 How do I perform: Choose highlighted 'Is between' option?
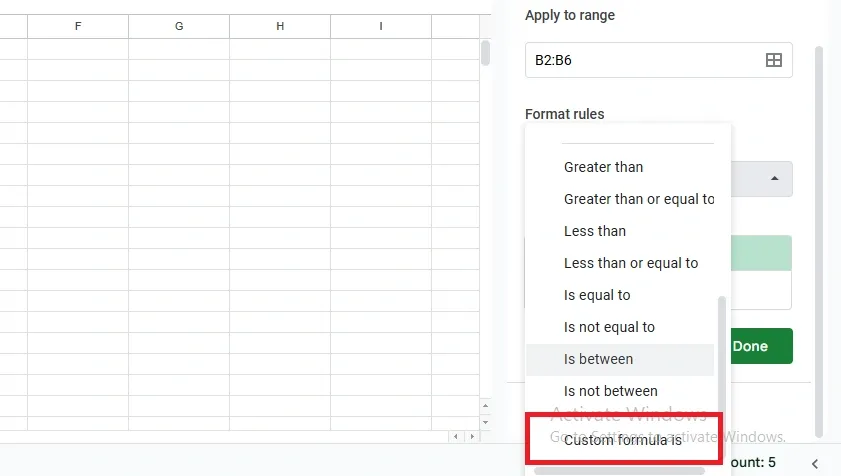(x=598, y=359)
